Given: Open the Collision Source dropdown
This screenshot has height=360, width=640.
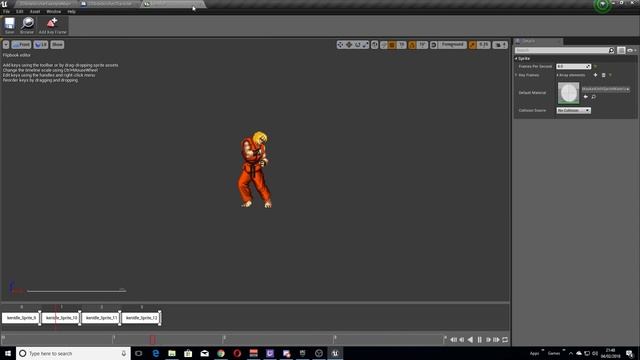Looking at the screenshot, I should point(573,111).
